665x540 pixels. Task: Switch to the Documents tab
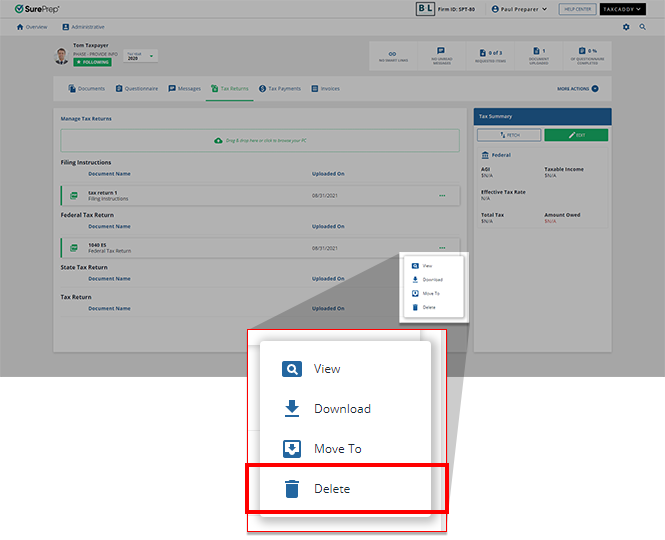click(x=87, y=89)
